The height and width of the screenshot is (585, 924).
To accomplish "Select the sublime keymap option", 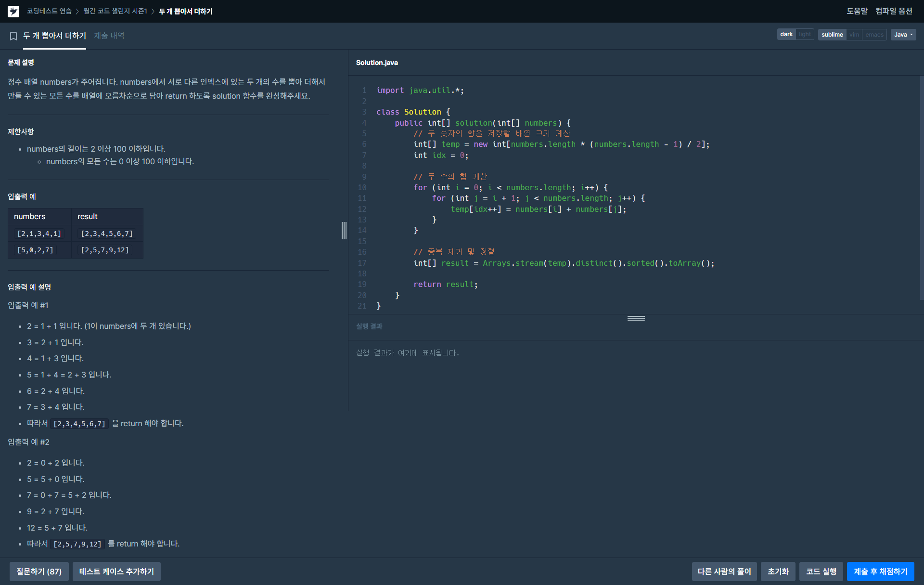I will coord(832,35).
